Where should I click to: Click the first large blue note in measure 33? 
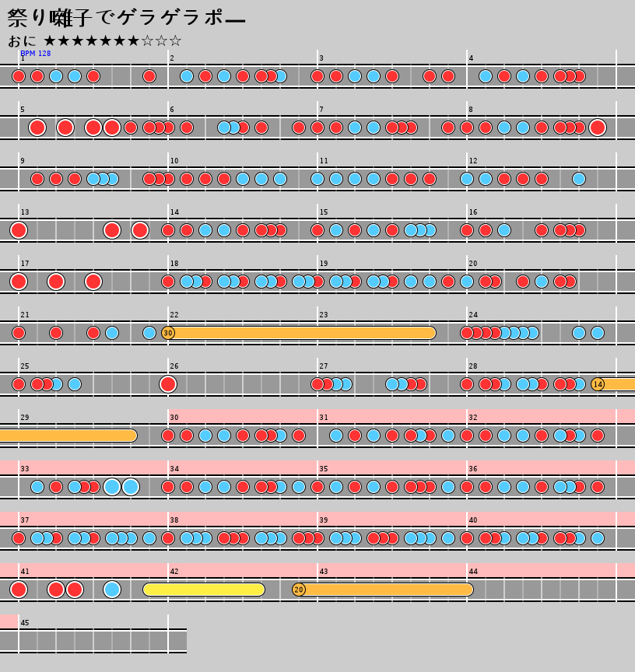(112, 487)
